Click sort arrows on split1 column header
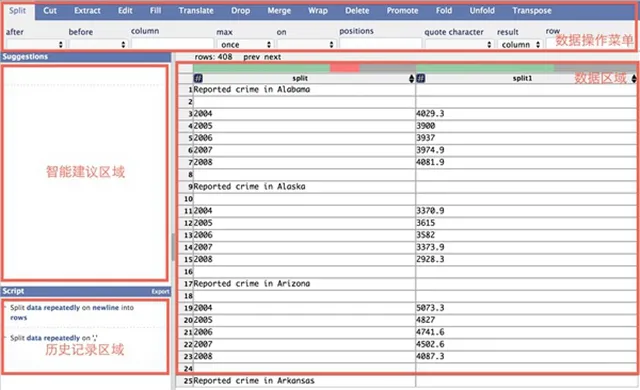This screenshot has width=640, height=390. [x=634, y=78]
